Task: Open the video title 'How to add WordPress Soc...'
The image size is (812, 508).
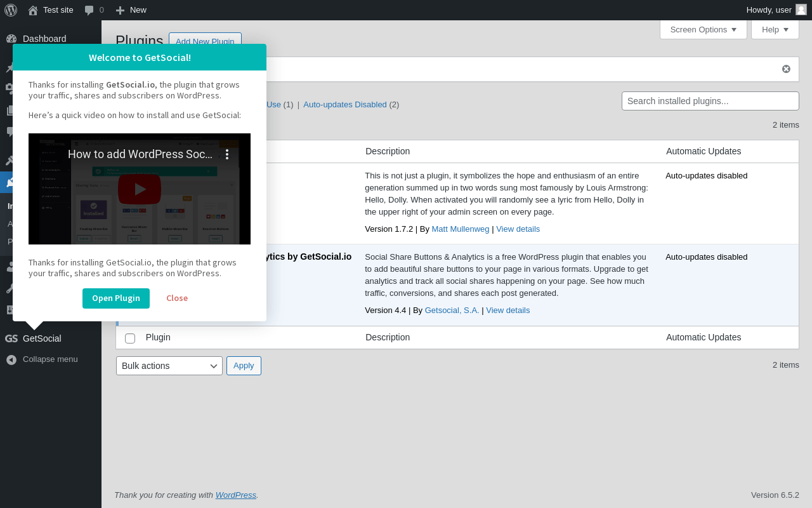Action: (140, 154)
